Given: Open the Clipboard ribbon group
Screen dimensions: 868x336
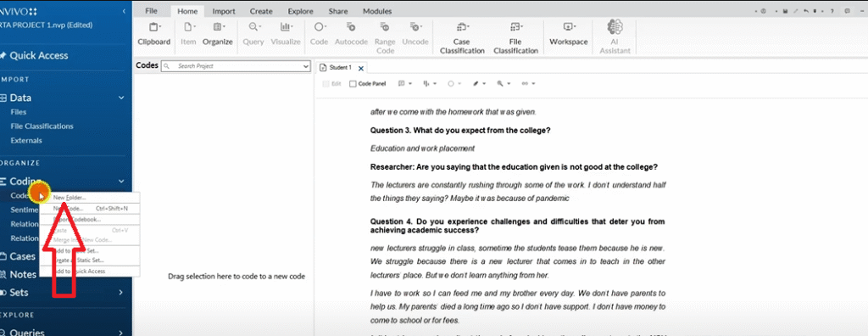Looking at the screenshot, I should click(154, 33).
